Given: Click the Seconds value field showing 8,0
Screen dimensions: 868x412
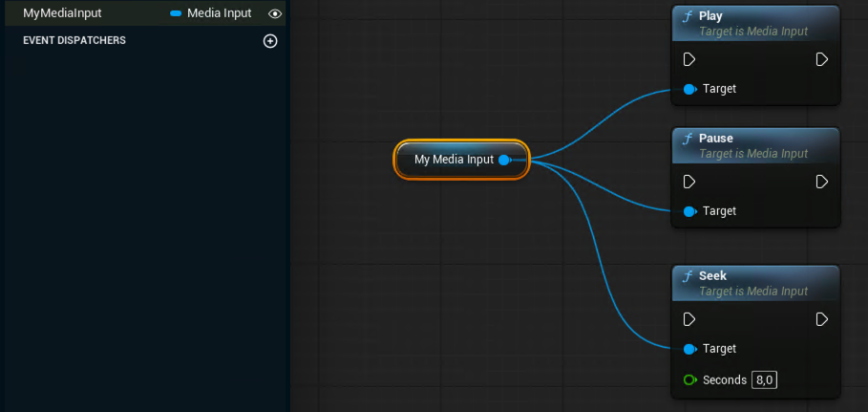Looking at the screenshot, I should point(764,379).
